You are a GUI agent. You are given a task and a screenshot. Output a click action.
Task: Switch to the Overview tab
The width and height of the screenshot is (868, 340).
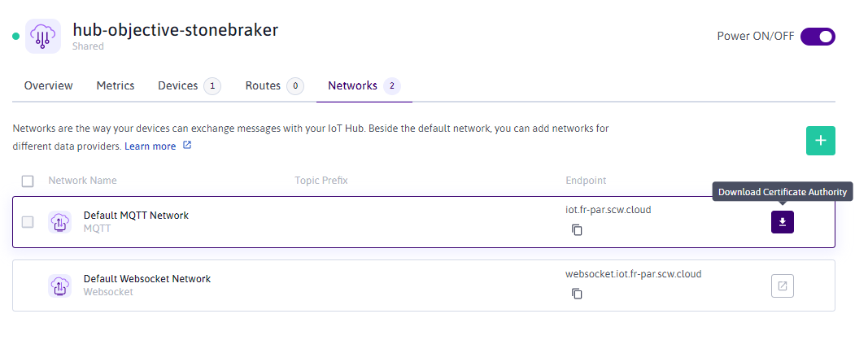[x=48, y=85]
